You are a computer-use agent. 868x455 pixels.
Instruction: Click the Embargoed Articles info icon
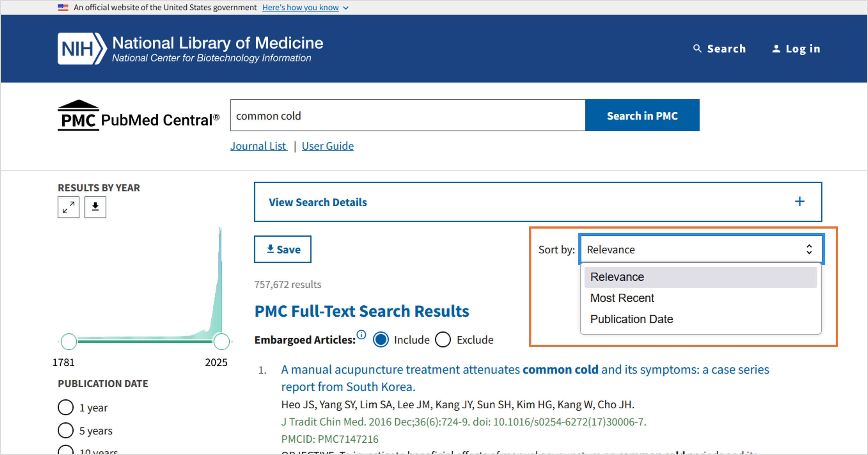[x=361, y=335]
